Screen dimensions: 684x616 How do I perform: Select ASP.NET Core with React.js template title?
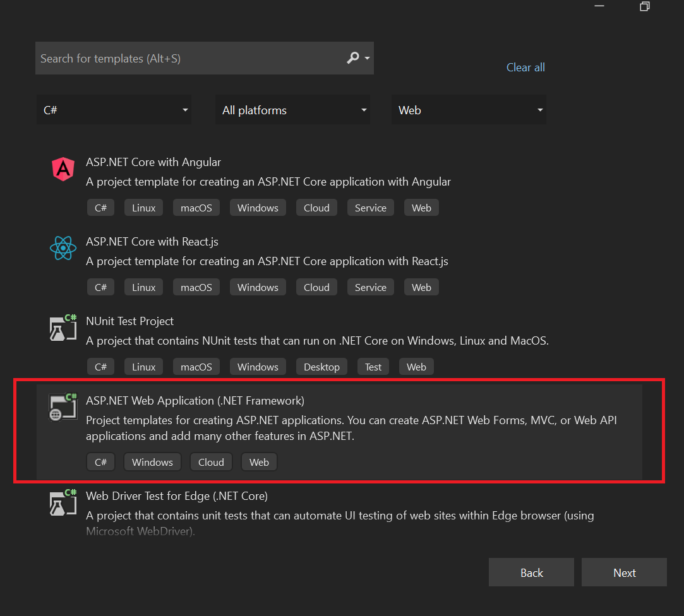[152, 242]
